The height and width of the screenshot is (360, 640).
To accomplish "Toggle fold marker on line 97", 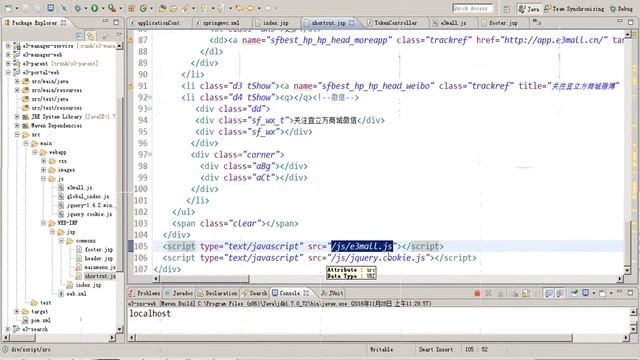I will pyautogui.click(x=150, y=155).
